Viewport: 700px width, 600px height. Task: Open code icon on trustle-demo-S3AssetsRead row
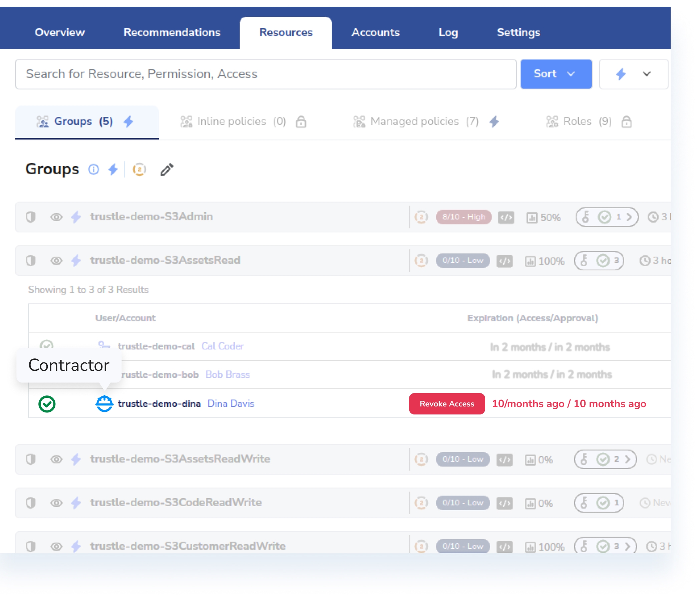pyautogui.click(x=505, y=261)
